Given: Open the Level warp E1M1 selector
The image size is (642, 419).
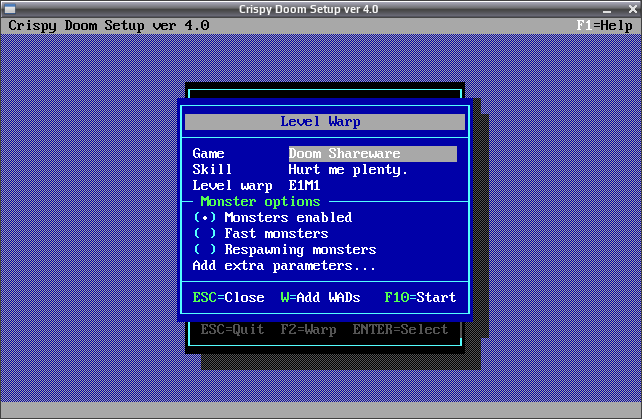Looking at the screenshot, I should coord(304,186).
